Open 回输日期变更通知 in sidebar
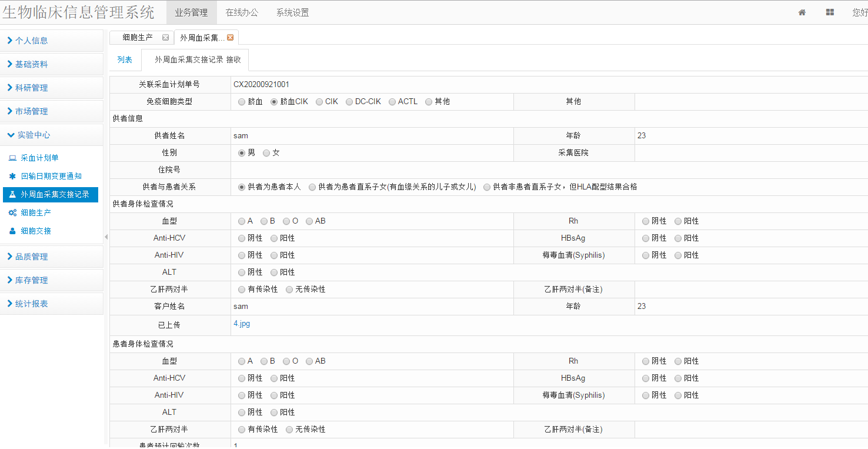Viewport: 868px width, 449px height. click(x=51, y=177)
